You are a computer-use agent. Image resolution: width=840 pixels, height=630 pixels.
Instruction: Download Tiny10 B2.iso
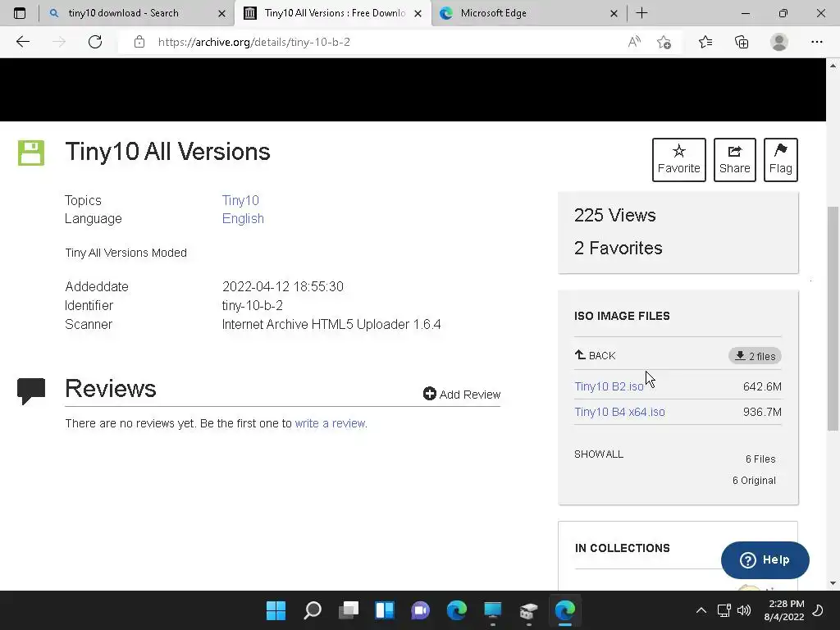pyautogui.click(x=609, y=386)
